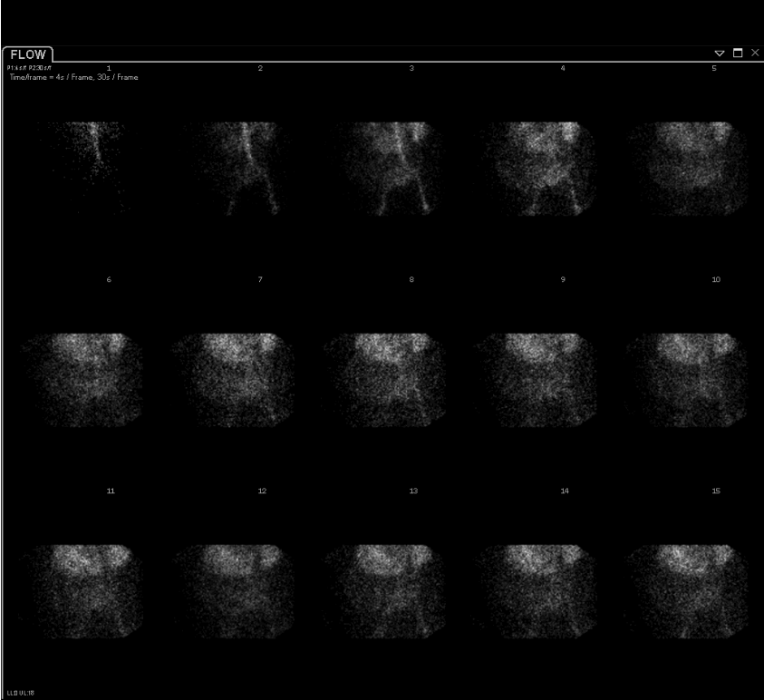Select flow frame 9 image
764x700 pixels.
coord(537,380)
